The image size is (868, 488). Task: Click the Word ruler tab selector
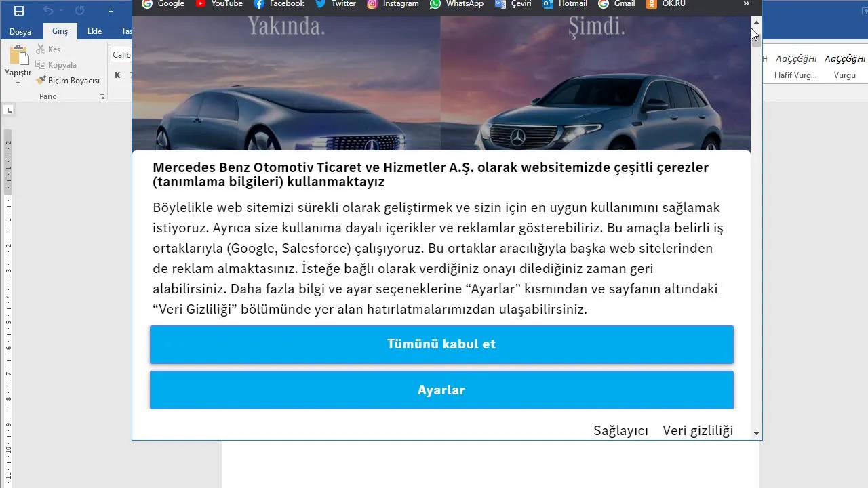9,110
